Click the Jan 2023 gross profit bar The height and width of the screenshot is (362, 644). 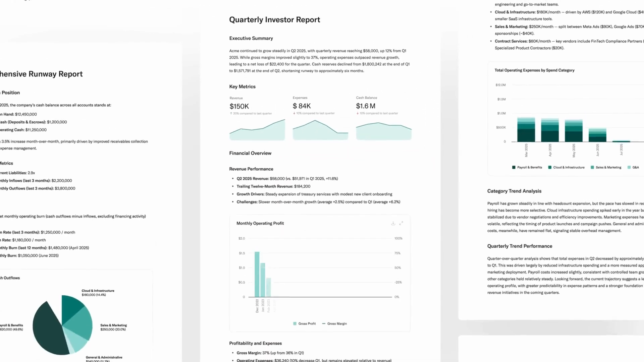click(x=263, y=280)
